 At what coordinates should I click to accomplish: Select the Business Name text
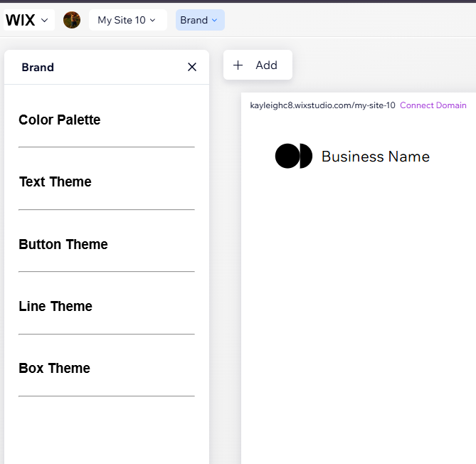click(x=375, y=157)
